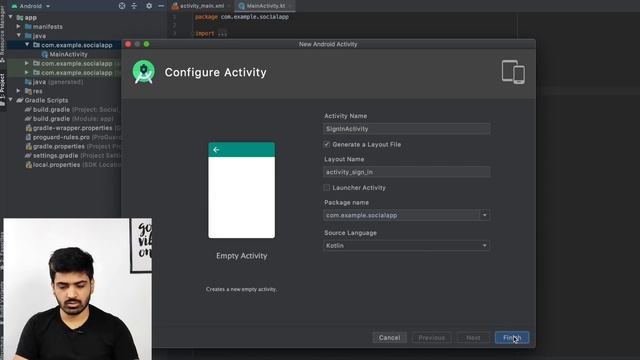Edit the Activity Name field
Image resolution: width=640 pixels, height=360 pixels.
pyautogui.click(x=407, y=129)
